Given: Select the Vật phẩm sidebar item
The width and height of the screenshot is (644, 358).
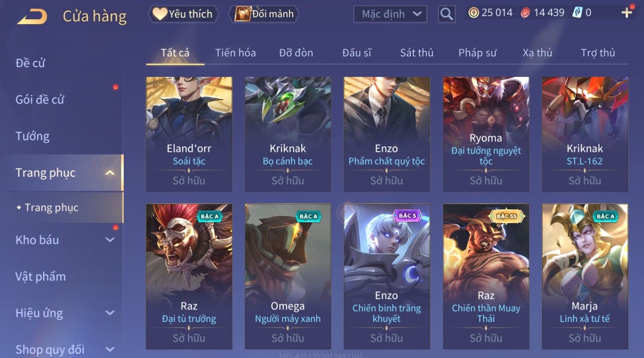Looking at the screenshot, I should [x=41, y=277].
